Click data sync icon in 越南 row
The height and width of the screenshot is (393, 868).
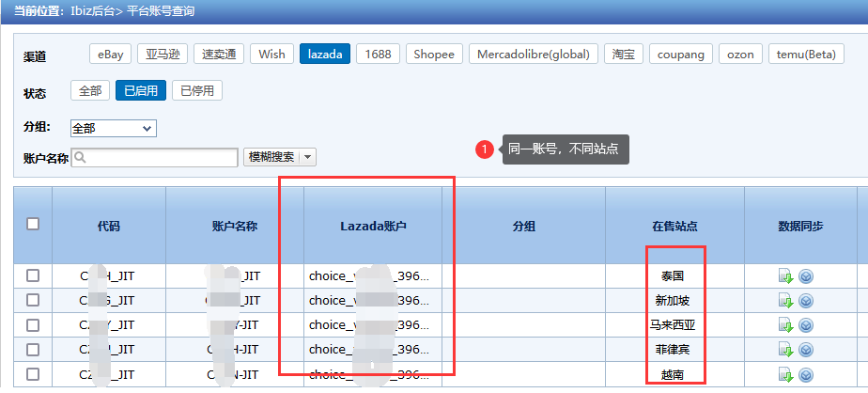(786, 375)
